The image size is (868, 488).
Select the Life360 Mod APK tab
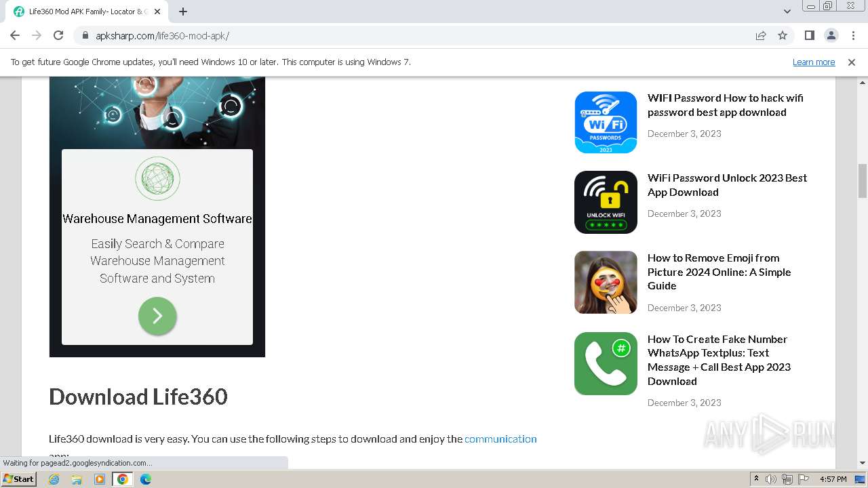87,12
